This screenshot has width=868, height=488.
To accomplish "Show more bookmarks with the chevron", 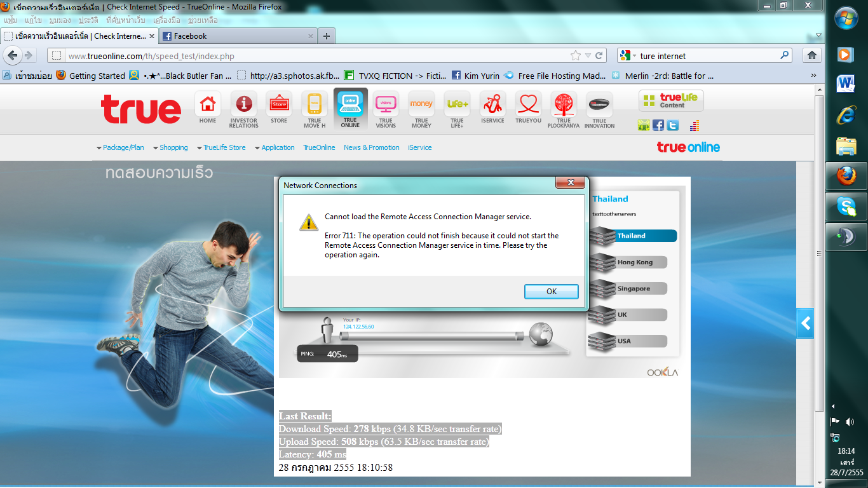I will click(813, 75).
